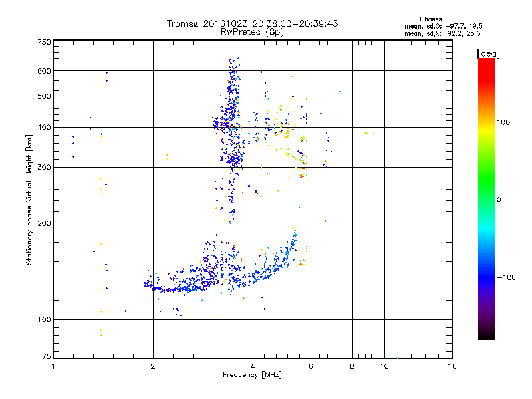Click the colorbar tick label '100'
Screen dimensions: 532x399
(x=503, y=122)
